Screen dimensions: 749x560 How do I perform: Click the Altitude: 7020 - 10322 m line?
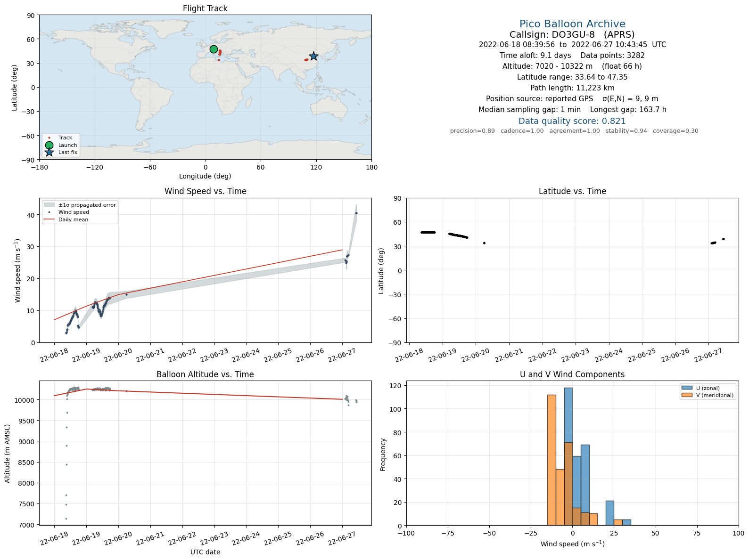(x=572, y=66)
